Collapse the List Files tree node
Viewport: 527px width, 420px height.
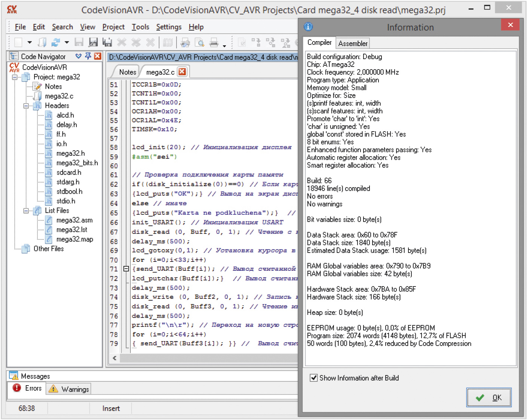(26, 211)
